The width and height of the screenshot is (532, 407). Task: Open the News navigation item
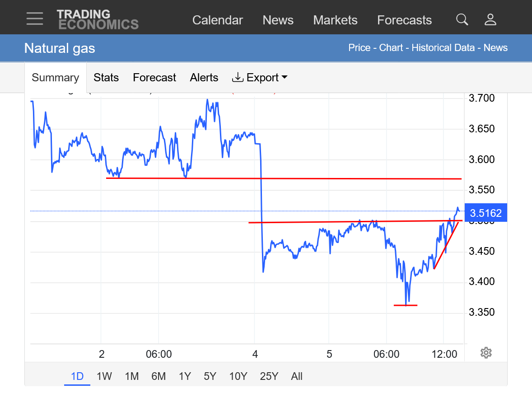[278, 20]
